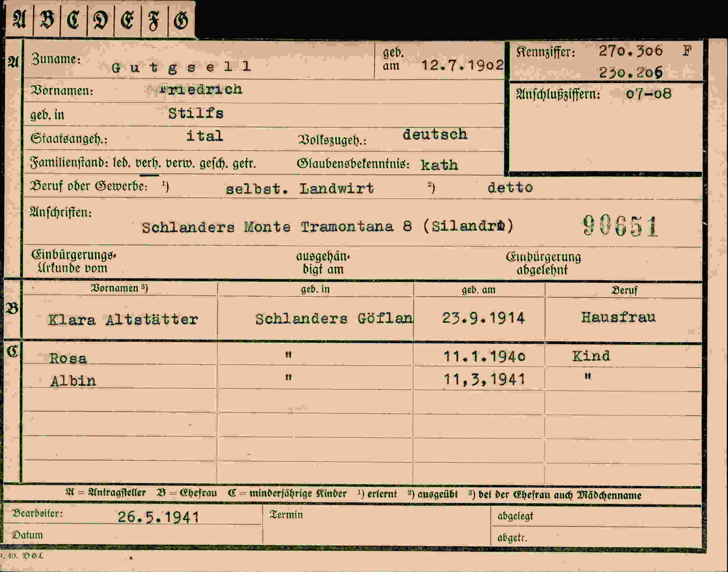The image size is (728, 572).
Task: Click the 'Glaubensbekenntnis:' label
Action: coord(353,163)
